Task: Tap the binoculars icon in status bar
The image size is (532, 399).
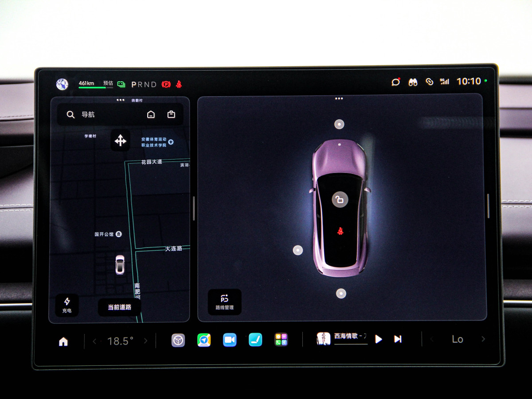Action: pos(413,82)
